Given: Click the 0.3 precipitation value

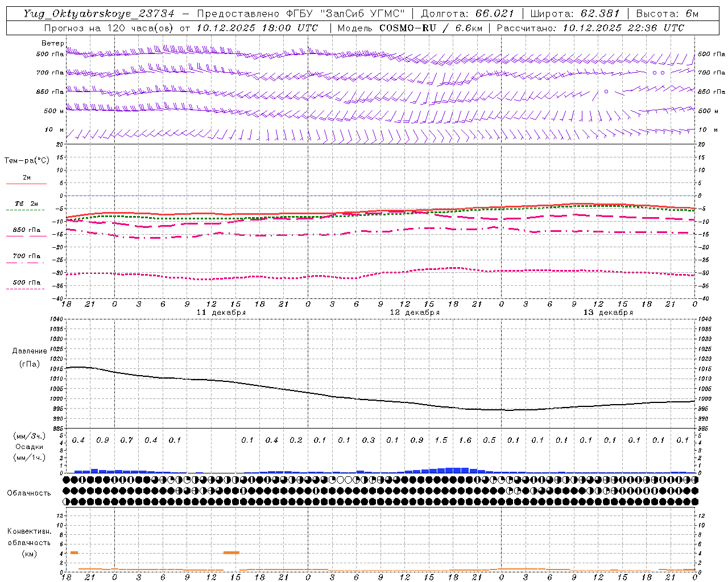Looking at the screenshot, I should [x=369, y=440].
